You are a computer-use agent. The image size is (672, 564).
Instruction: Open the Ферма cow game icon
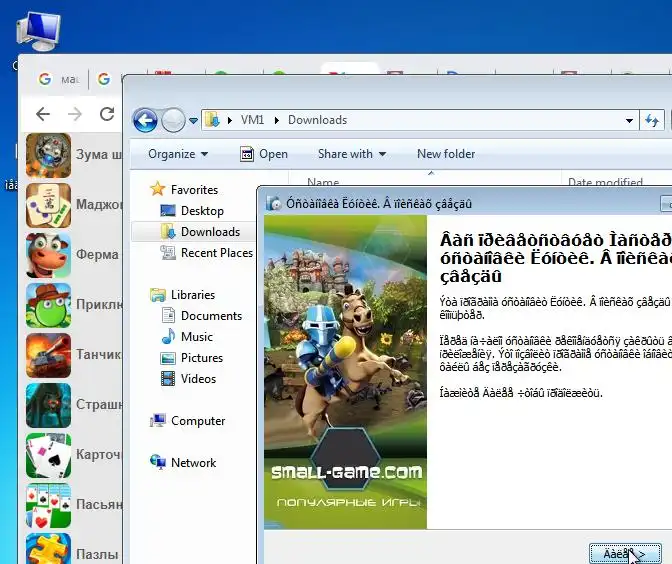tap(48, 255)
